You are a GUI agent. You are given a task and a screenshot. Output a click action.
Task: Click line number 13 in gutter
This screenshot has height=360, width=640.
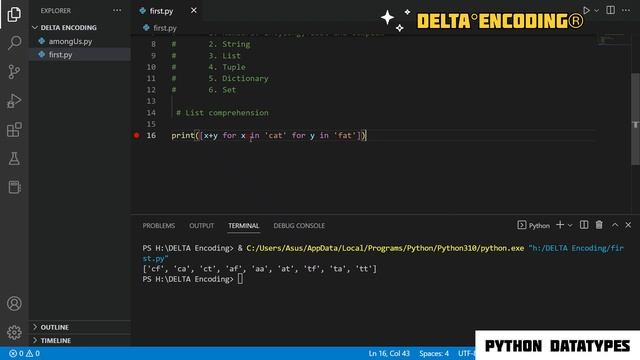(x=151, y=101)
